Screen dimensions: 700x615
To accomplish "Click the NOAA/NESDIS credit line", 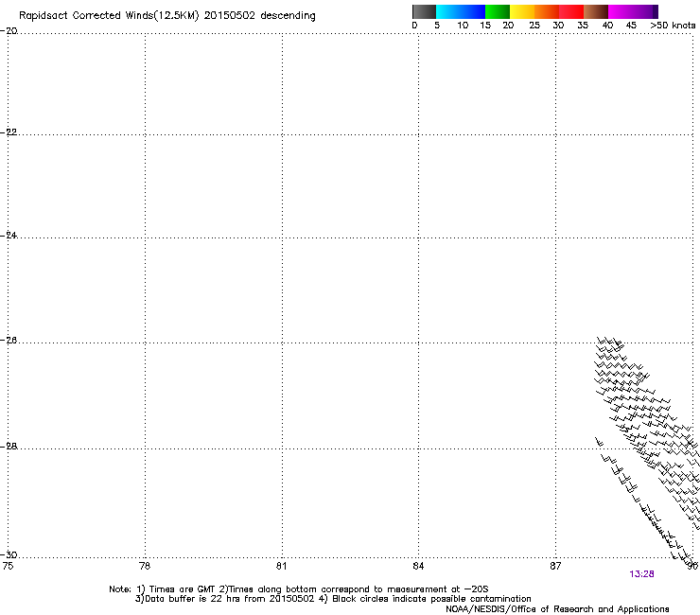I will (x=557, y=609).
